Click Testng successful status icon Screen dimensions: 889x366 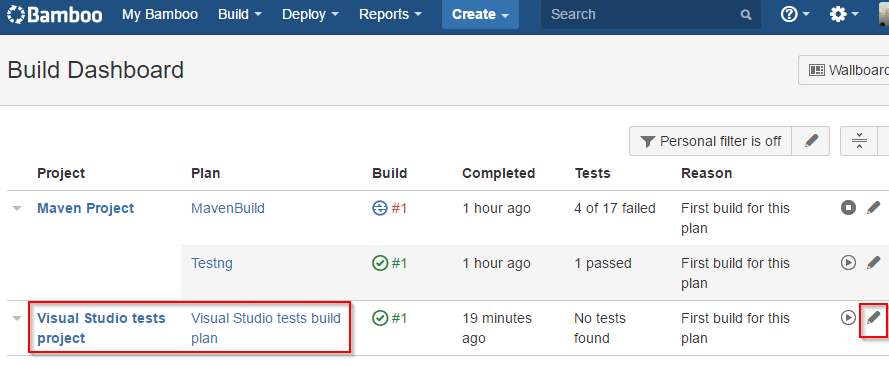[379, 263]
